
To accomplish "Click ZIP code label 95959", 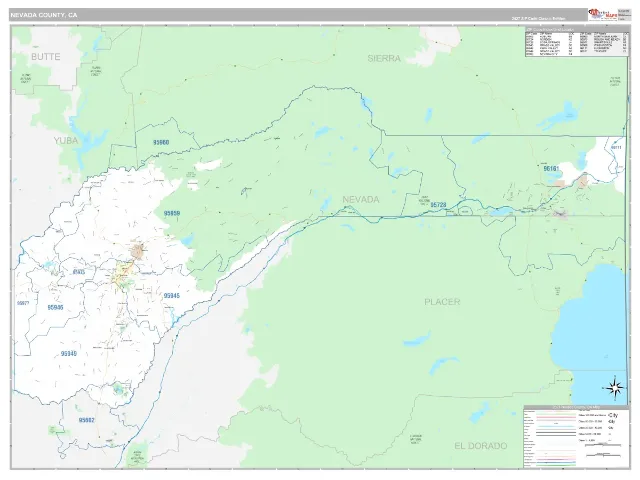I will 172,213.
